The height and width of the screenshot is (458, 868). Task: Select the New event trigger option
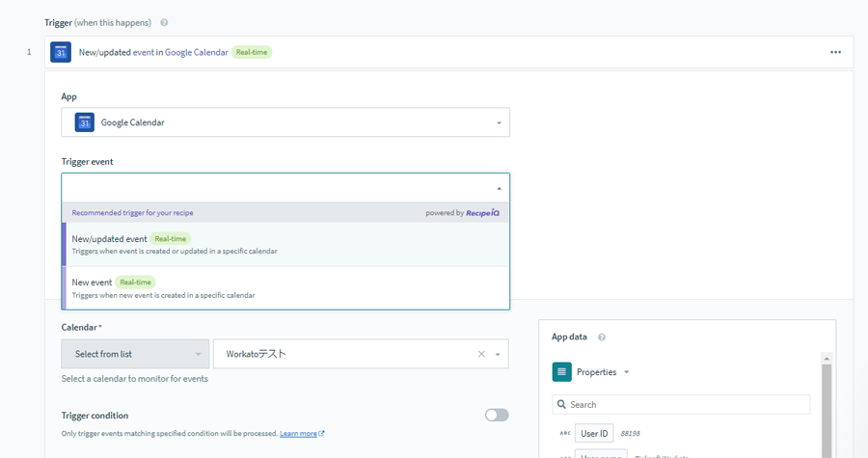285,287
